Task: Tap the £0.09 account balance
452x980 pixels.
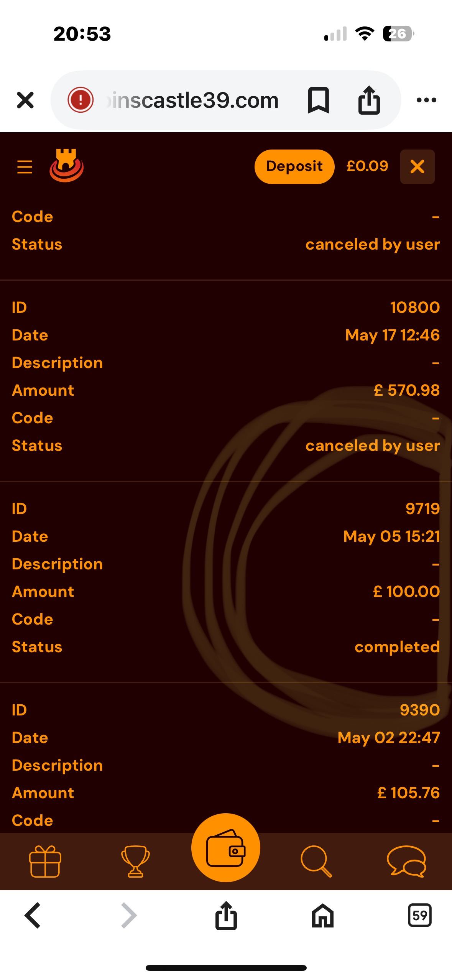Action: point(367,166)
